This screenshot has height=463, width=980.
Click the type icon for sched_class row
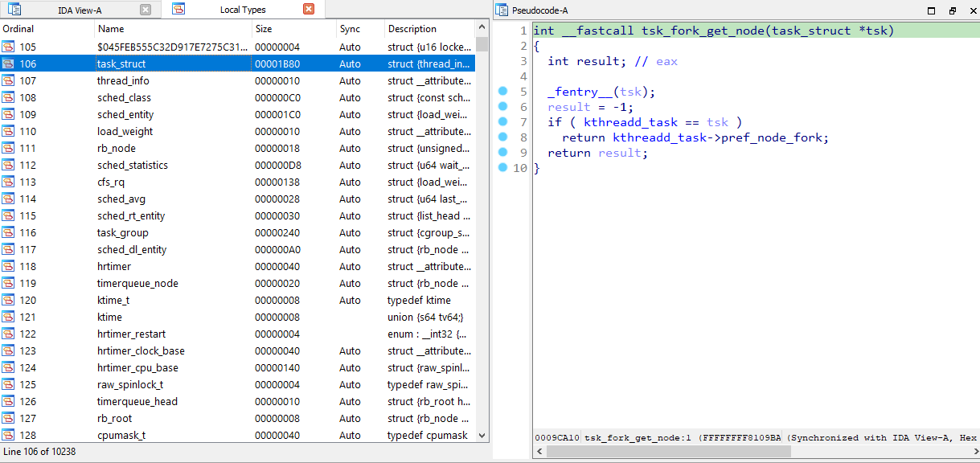8,97
